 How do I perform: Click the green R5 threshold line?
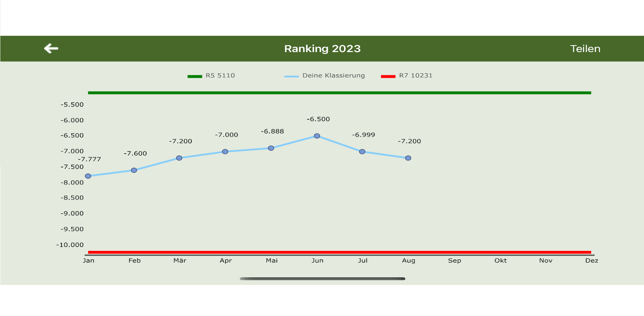(x=339, y=93)
